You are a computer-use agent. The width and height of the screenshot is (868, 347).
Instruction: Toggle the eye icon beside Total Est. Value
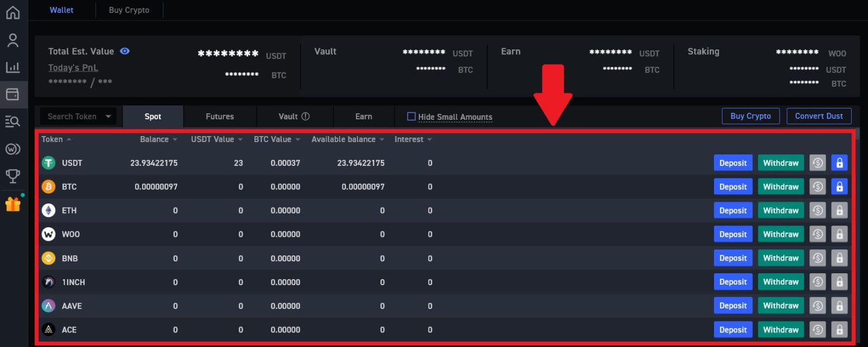coord(125,51)
